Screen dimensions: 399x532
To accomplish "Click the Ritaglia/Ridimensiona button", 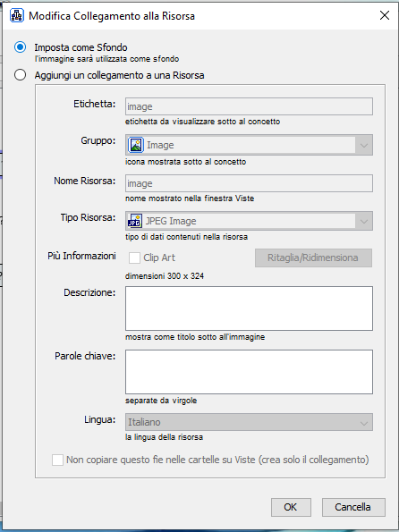I will click(x=313, y=258).
